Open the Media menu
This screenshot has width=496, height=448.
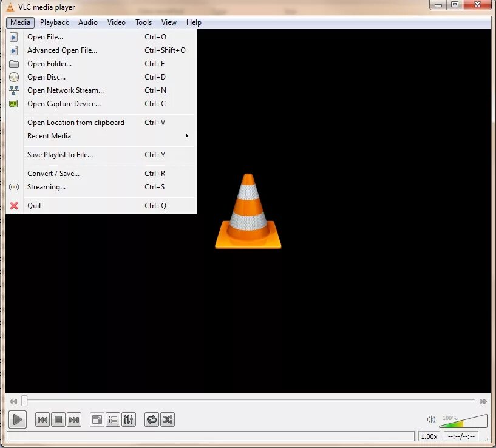point(20,22)
